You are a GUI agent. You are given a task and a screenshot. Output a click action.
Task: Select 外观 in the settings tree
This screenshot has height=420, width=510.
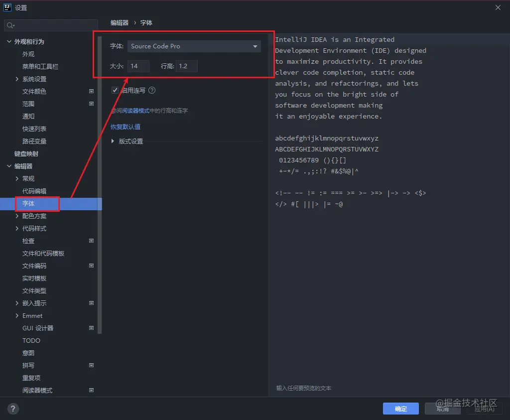(28, 54)
